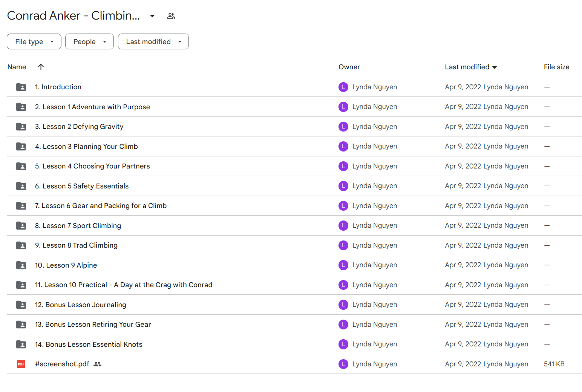The height and width of the screenshot is (392, 582).
Task: Open the folder title dropdown arrow
Action: click(152, 16)
